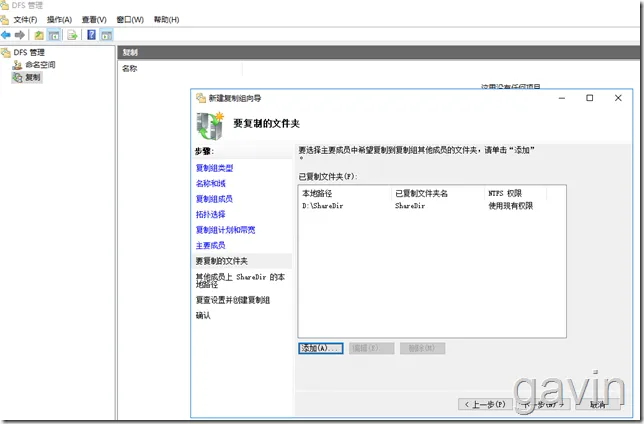
Task: Go to the 拓扑选择 wizard step
Action: pos(211,214)
